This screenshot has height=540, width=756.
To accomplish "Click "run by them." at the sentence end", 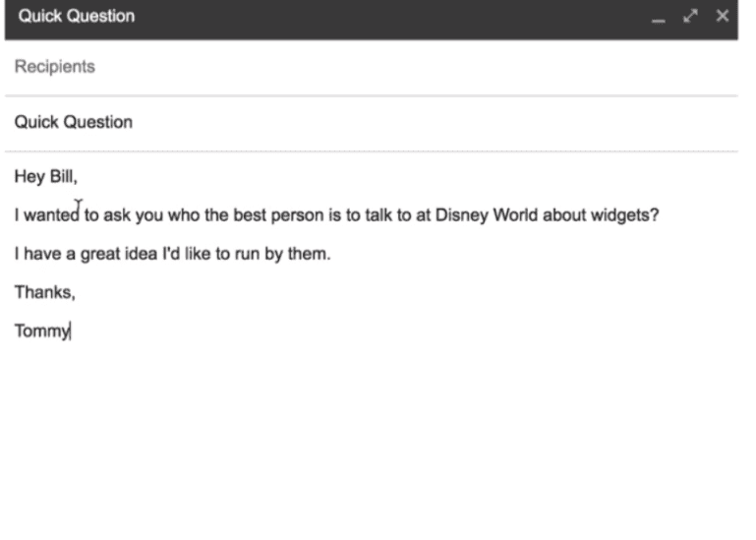I will pyautogui.click(x=282, y=254).
